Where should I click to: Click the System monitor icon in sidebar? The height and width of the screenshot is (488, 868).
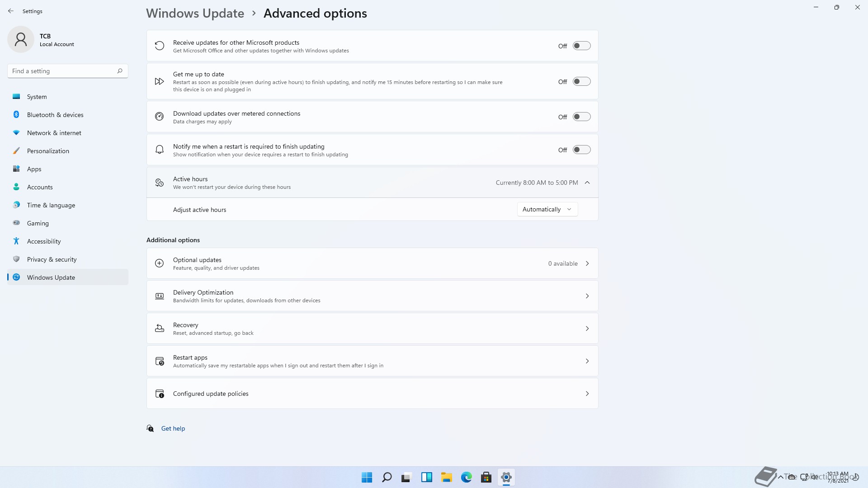point(16,96)
